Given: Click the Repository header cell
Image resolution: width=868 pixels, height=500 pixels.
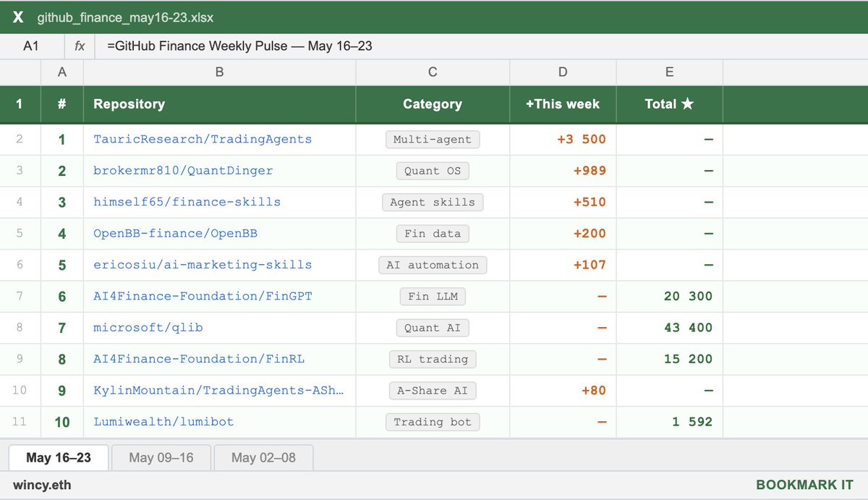Looking at the screenshot, I should (219, 104).
